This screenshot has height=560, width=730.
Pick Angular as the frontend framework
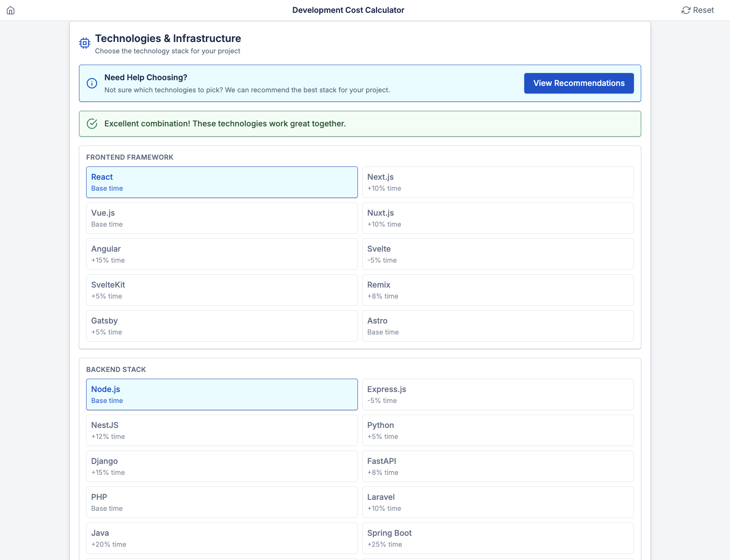pyautogui.click(x=222, y=254)
